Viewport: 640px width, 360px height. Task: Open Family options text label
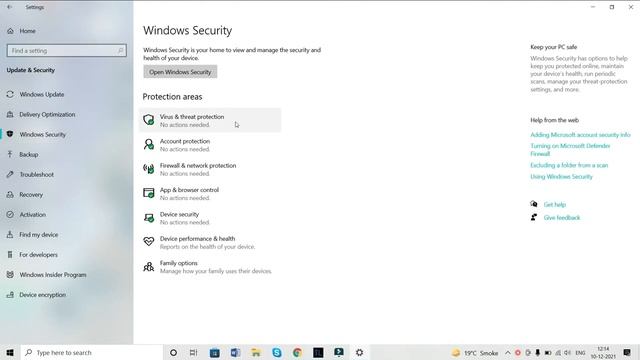(x=179, y=263)
